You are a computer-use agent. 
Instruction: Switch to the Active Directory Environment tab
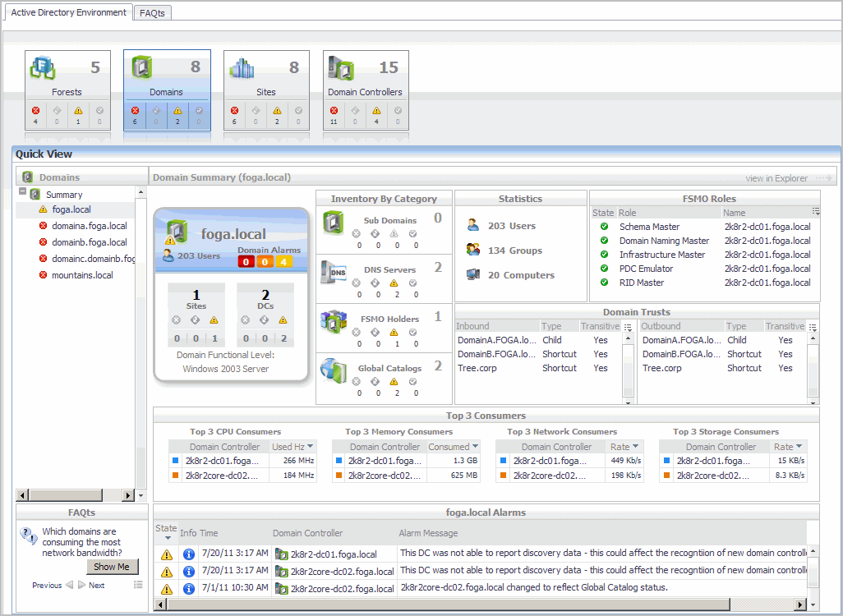[x=68, y=12]
